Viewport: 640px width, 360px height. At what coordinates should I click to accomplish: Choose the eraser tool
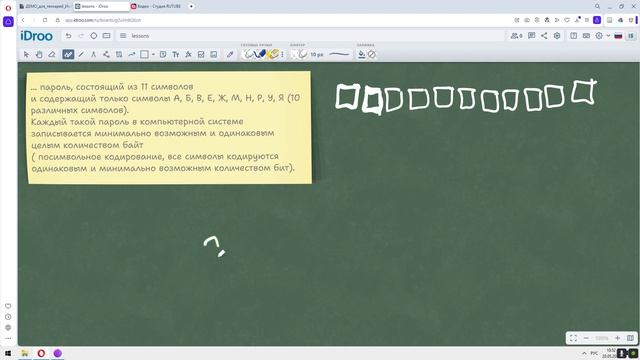(52, 54)
